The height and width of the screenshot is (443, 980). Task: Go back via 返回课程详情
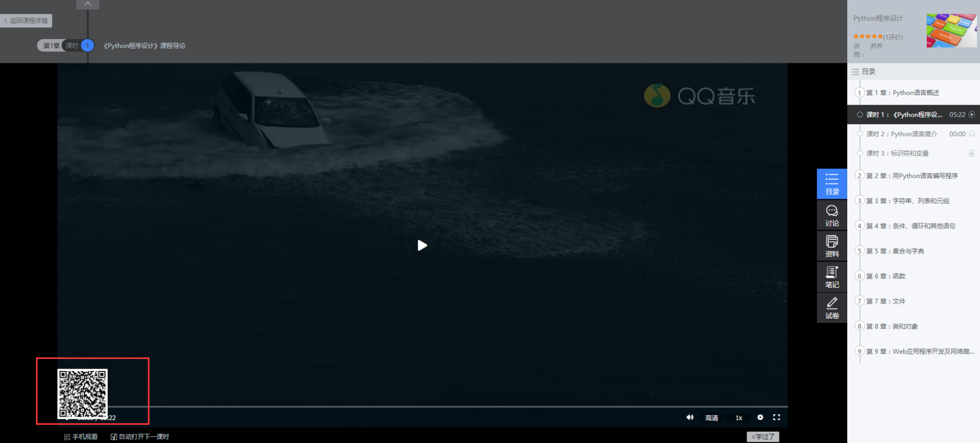26,21
